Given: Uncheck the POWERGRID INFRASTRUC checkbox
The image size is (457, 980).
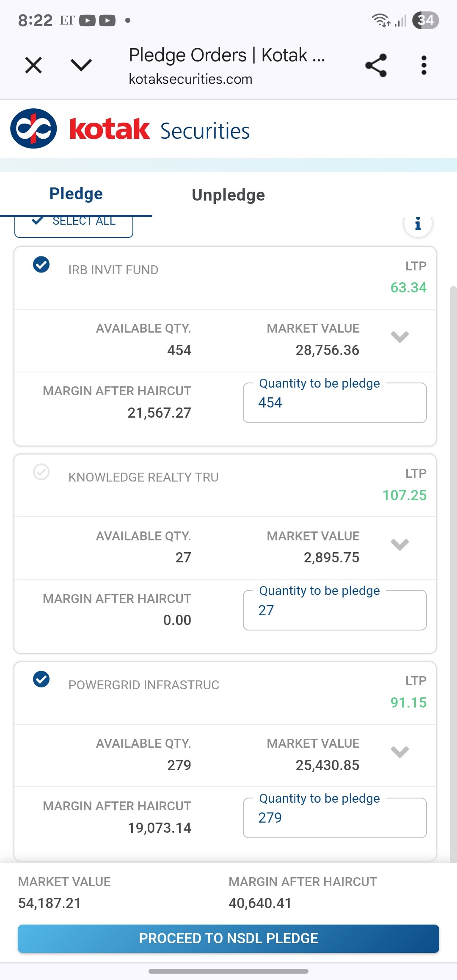Looking at the screenshot, I should [x=41, y=680].
